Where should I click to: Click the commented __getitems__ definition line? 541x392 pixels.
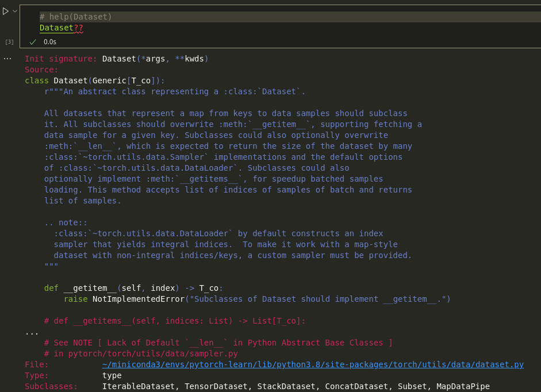tap(175, 321)
